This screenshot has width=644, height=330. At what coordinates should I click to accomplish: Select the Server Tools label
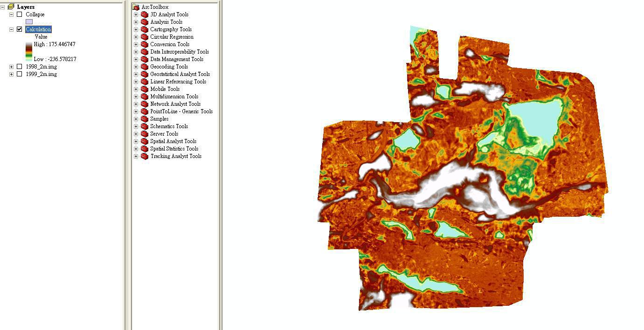164,134
